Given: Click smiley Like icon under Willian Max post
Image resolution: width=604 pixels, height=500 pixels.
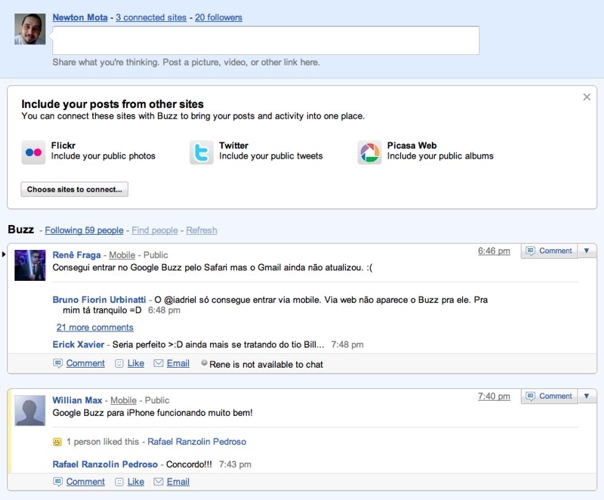Looking at the screenshot, I should [119, 482].
